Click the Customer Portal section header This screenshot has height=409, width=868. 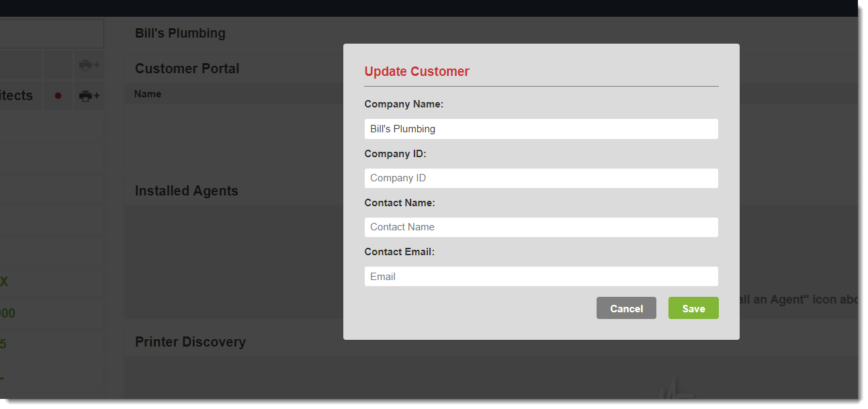click(187, 69)
